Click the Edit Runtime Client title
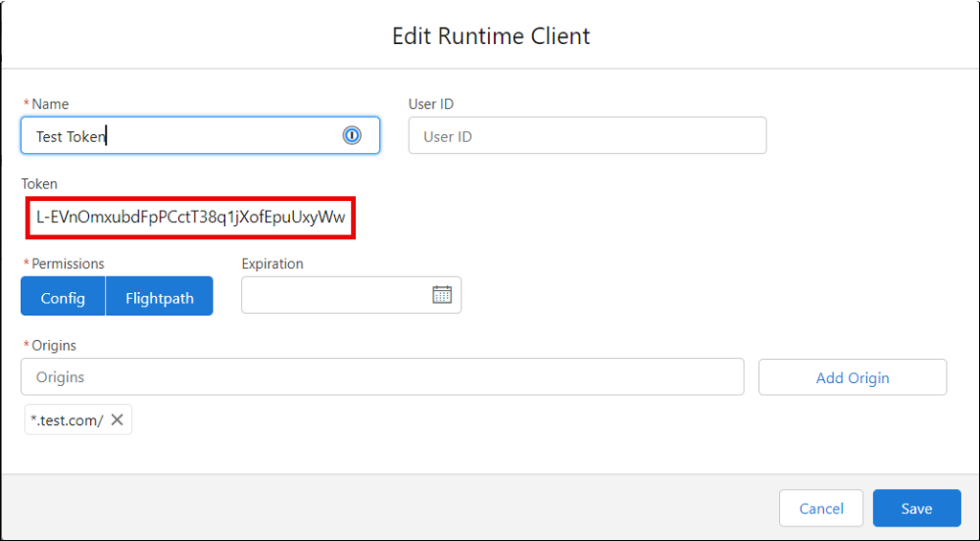This screenshot has width=980, height=541. coord(491,35)
